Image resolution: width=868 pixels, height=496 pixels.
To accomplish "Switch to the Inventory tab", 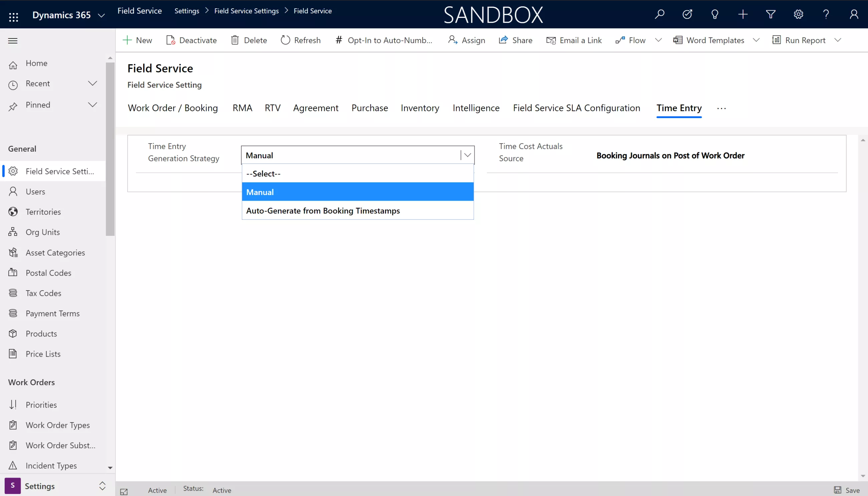I will [420, 108].
